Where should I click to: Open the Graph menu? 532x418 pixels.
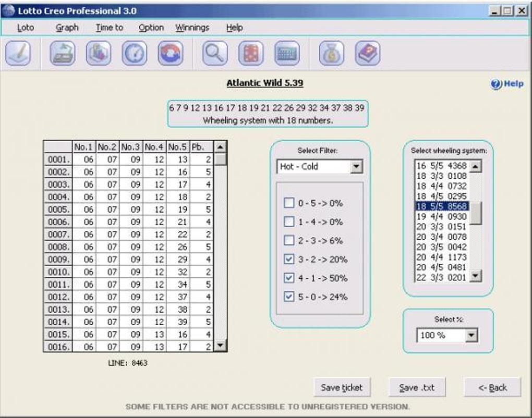(67, 28)
